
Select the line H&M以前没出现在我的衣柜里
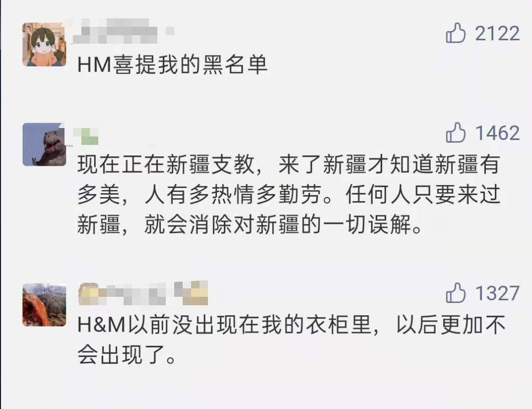[x=291, y=325]
